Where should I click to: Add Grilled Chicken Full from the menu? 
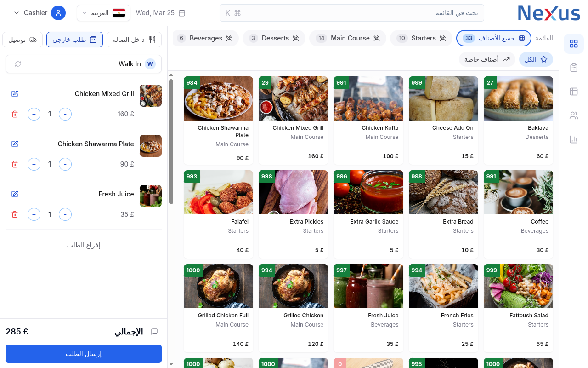[x=218, y=308]
